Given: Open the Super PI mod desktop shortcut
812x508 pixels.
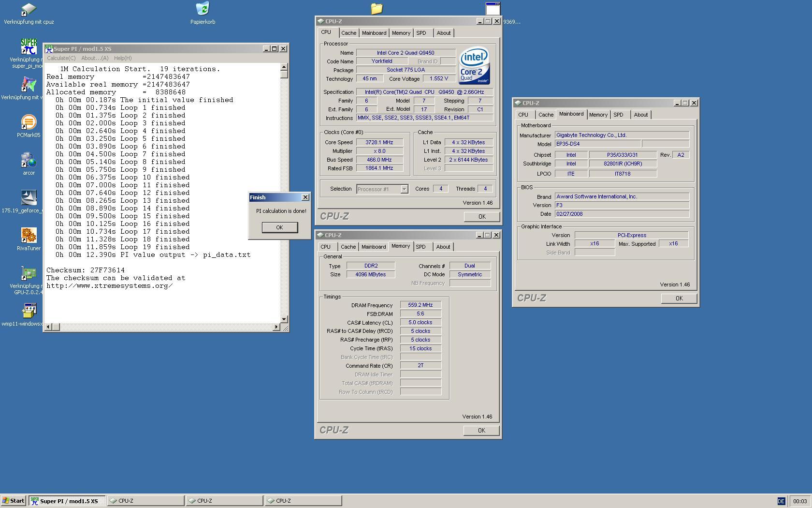Looking at the screenshot, I should click(x=29, y=47).
